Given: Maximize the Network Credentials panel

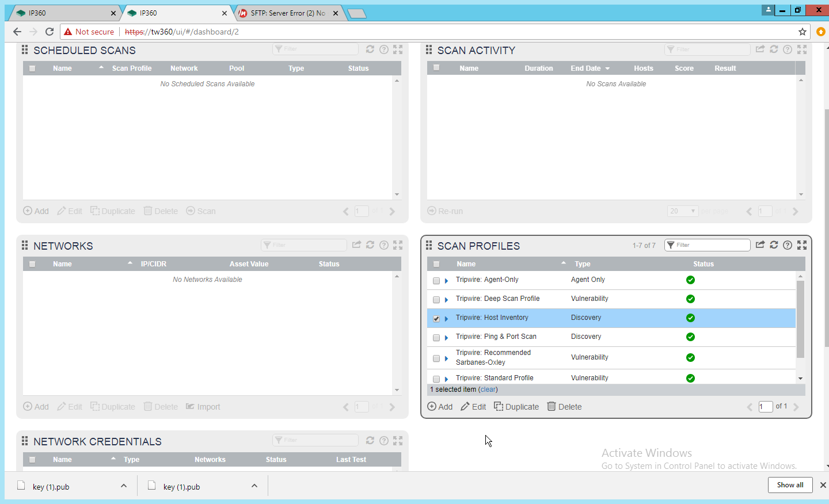Looking at the screenshot, I should tap(398, 441).
